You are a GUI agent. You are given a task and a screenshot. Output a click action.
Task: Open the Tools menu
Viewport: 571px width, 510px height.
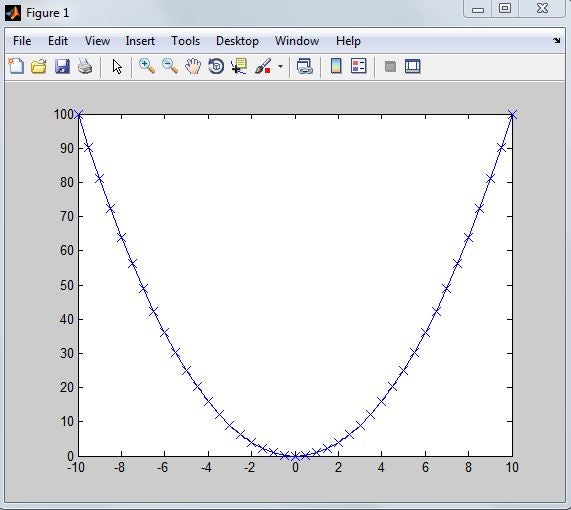click(186, 41)
